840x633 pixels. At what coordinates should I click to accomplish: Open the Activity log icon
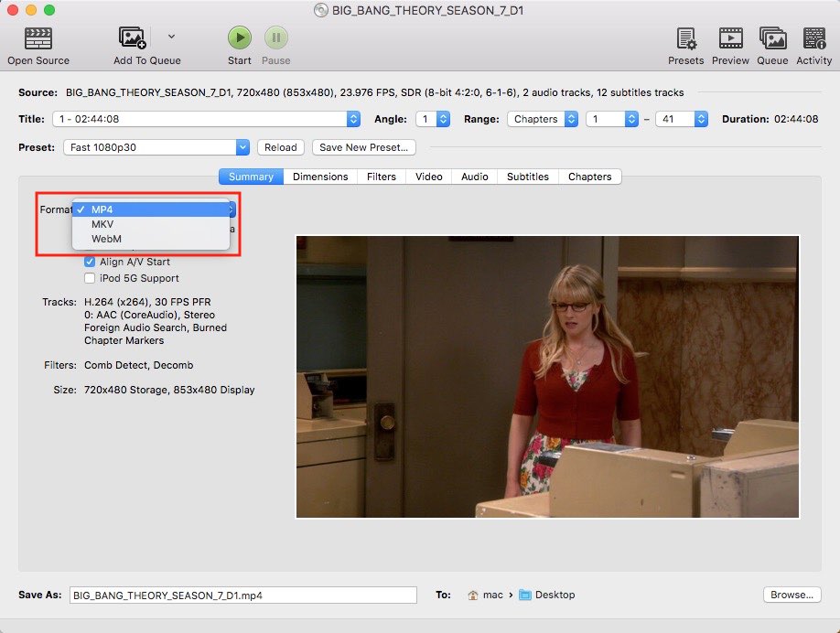tap(813, 37)
